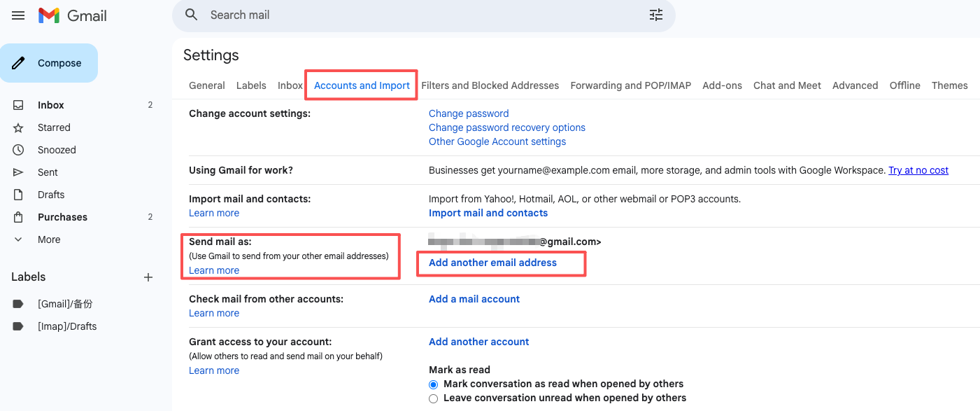Open Drafts via document icon
This screenshot has height=411, width=980.
(x=19, y=194)
